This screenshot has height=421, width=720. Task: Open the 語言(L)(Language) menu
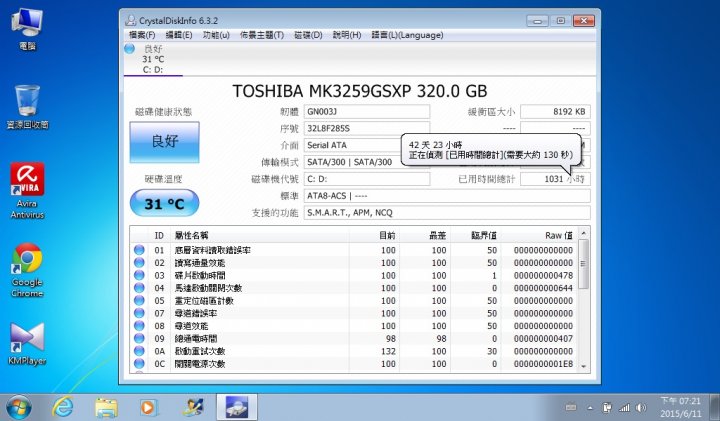[x=407, y=35]
